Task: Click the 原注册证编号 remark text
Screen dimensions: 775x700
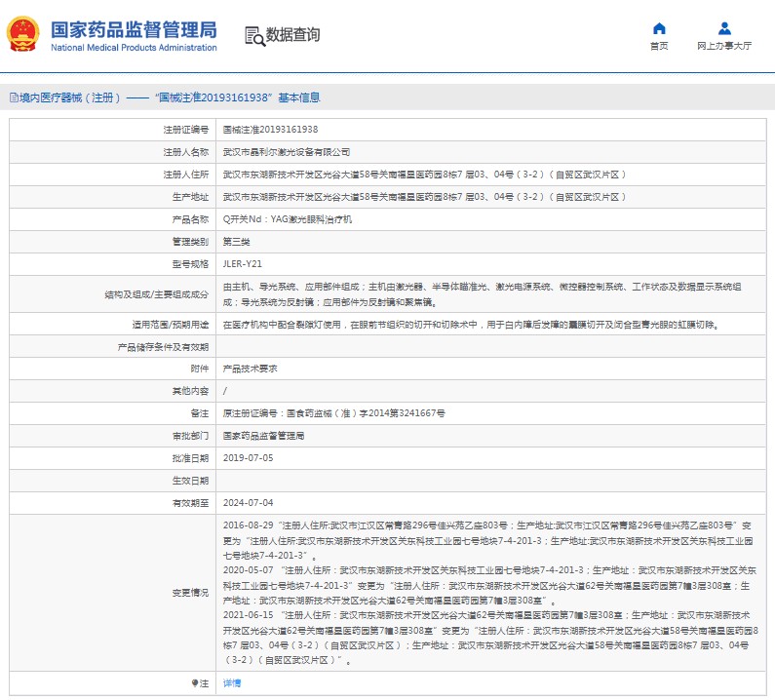Action: (333, 413)
